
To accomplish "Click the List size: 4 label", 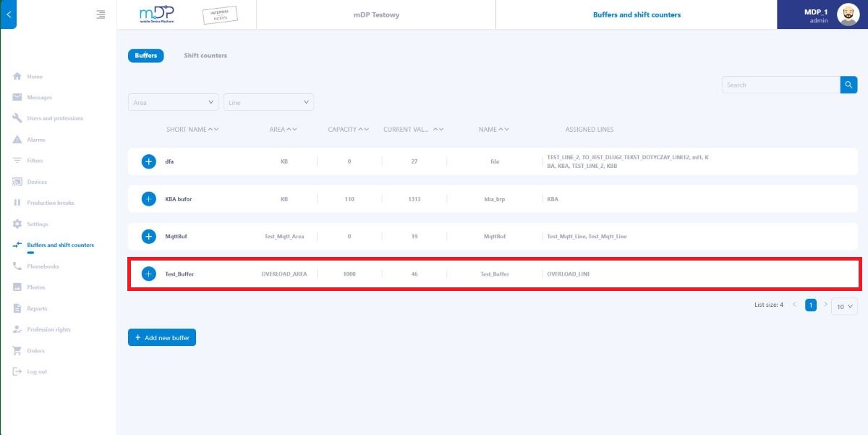I will click(x=769, y=305).
